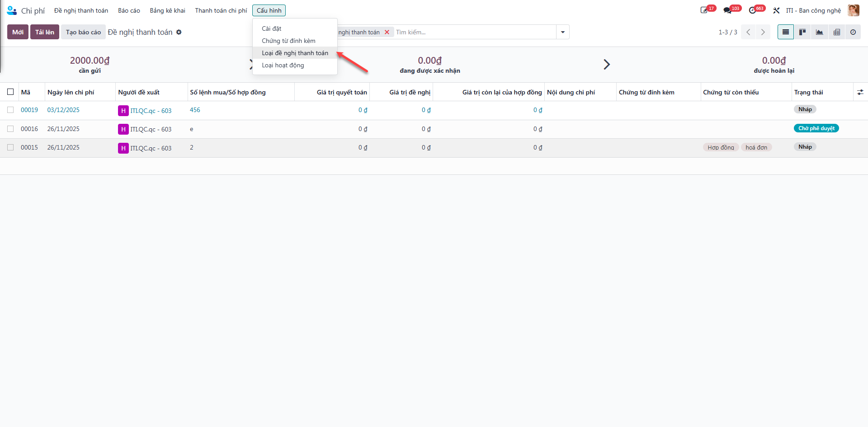Remove the nghị thanh toán search filter
This screenshot has width=868, height=427.
[x=387, y=32]
